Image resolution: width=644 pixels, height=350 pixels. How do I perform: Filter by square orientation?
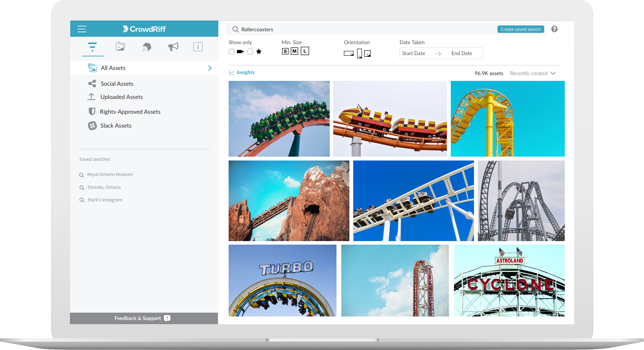[x=367, y=53]
